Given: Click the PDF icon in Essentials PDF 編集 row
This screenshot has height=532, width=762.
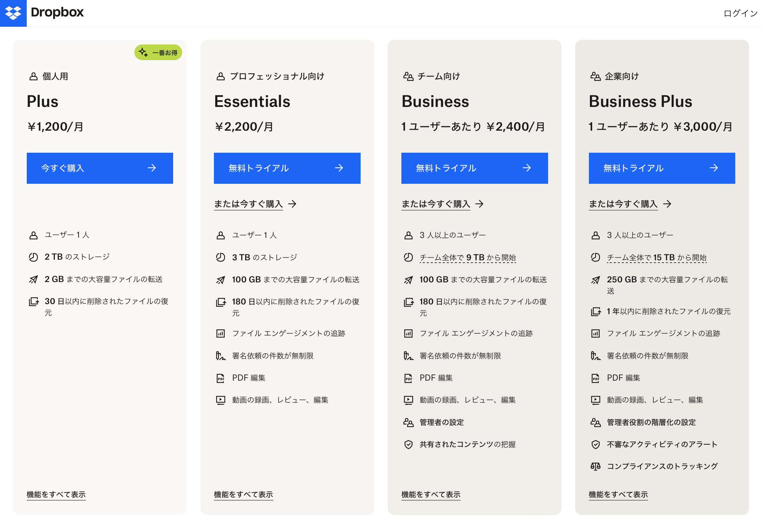Looking at the screenshot, I should (x=221, y=378).
